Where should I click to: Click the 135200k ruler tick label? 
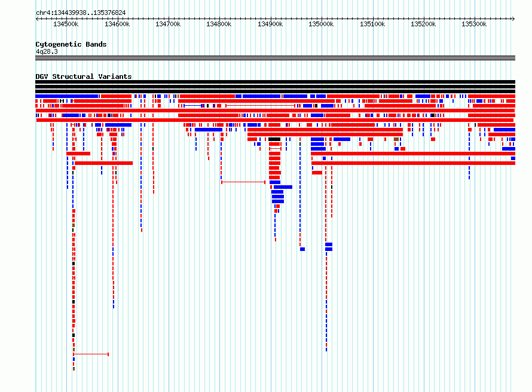pyautogui.click(x=423, y=24)
